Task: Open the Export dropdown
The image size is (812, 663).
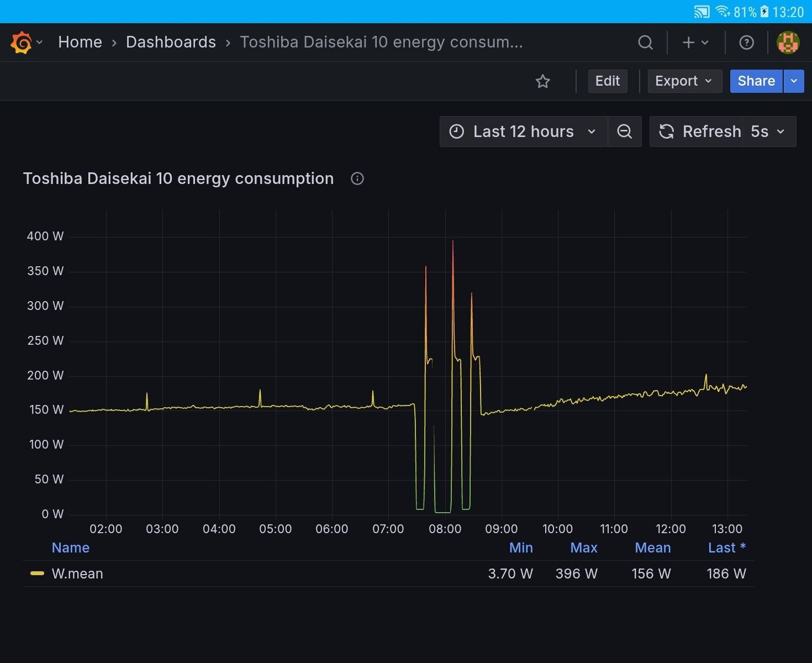Action: tap(684, 81)
